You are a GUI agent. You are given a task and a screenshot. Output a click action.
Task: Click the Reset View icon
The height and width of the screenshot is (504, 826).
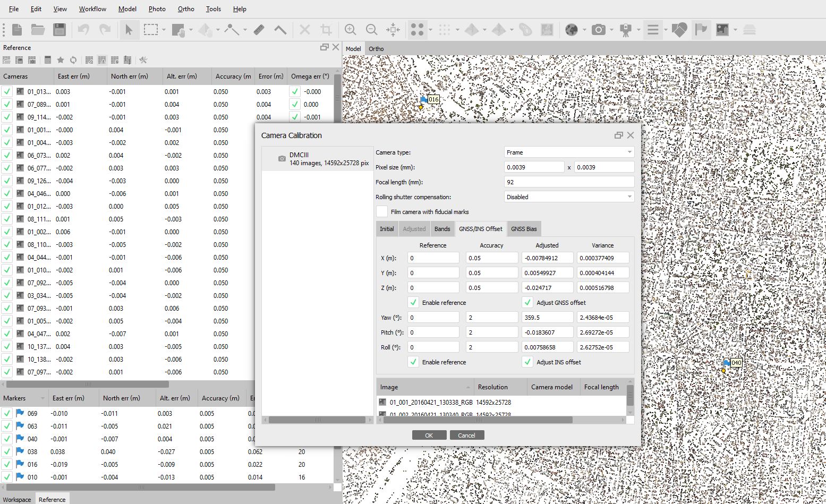click(393, 30)
